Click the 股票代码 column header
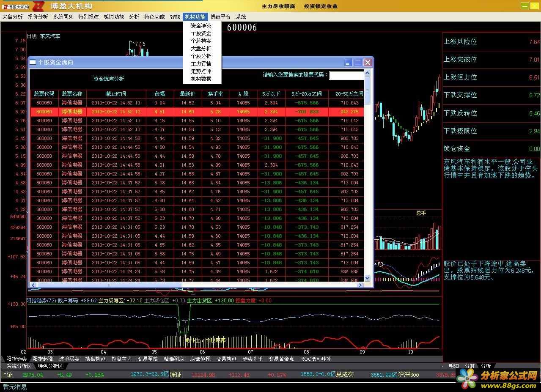This screenshot has width=541, height=392. point(44,94)
